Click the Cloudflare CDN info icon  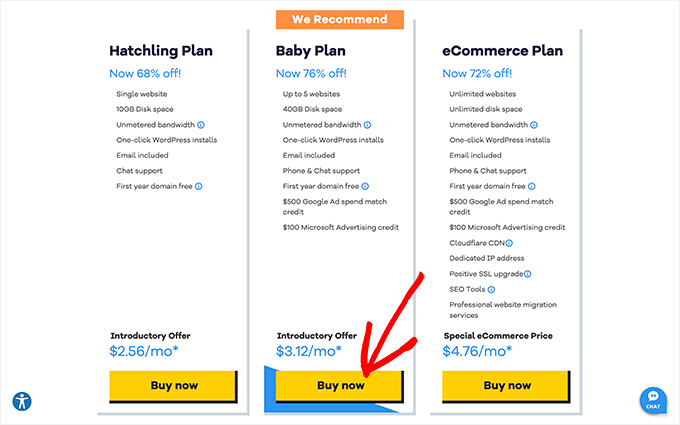click(508, 243)
